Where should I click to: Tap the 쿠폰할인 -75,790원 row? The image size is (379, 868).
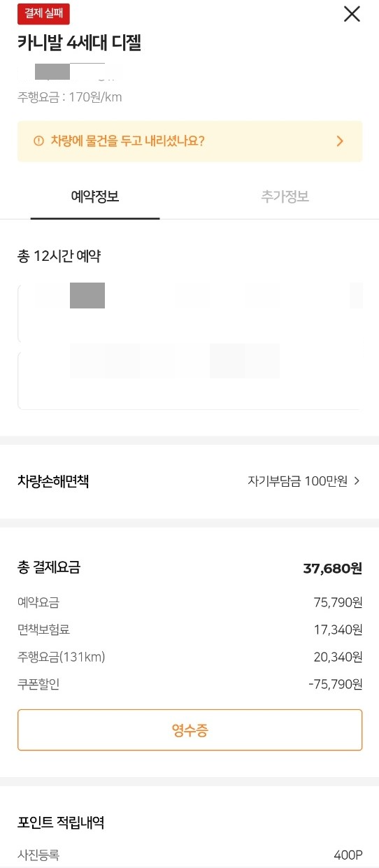pos(189,684)
